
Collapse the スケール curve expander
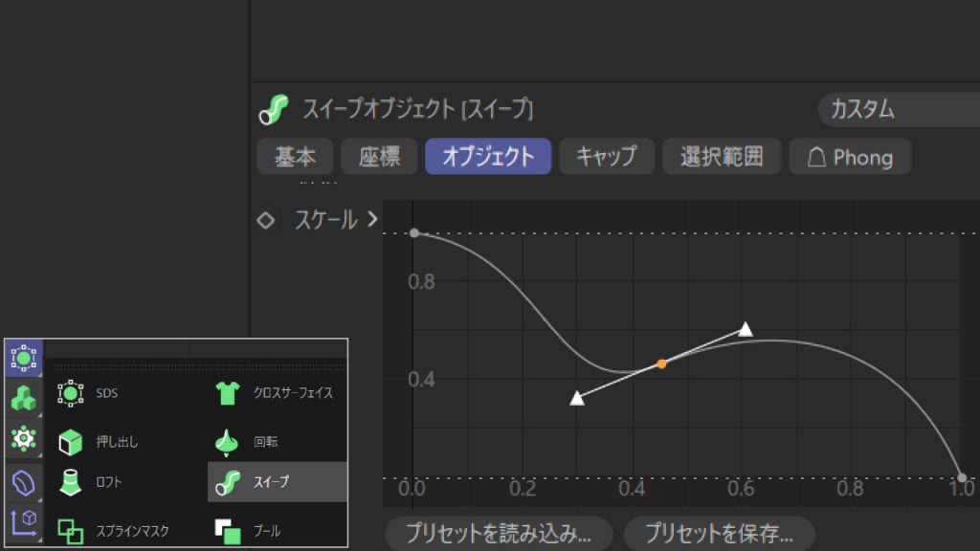[x=372, y=218]
